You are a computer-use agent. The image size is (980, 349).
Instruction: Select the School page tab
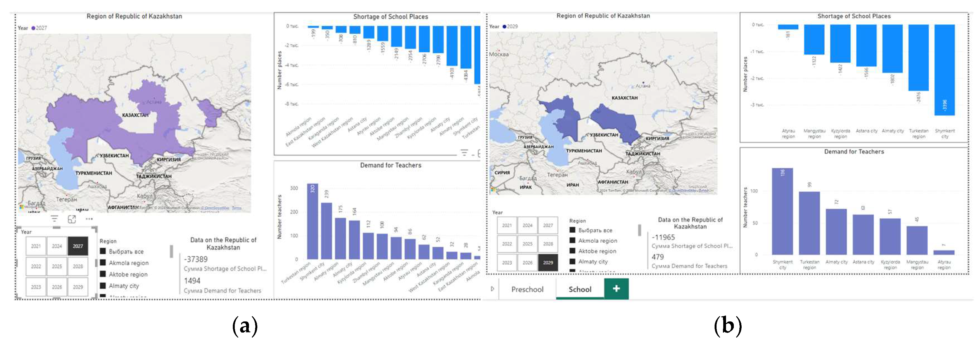click(x=580, y=289)
